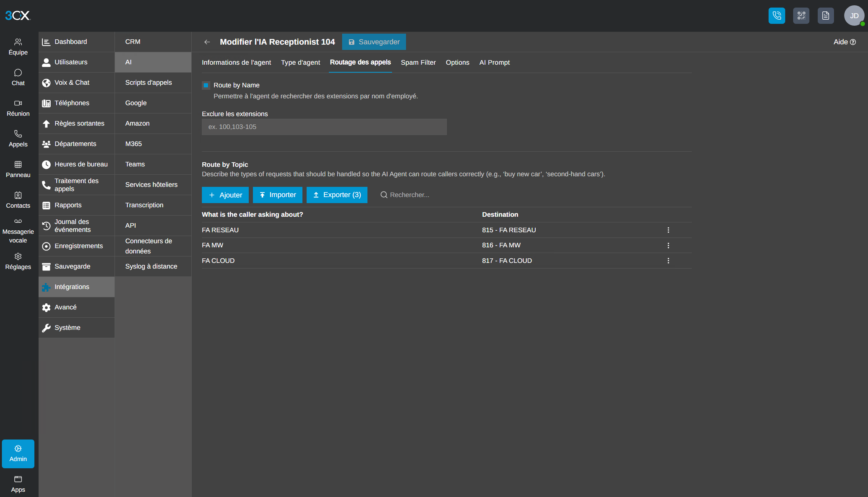Open row menu for FA MW

[668, 245]
